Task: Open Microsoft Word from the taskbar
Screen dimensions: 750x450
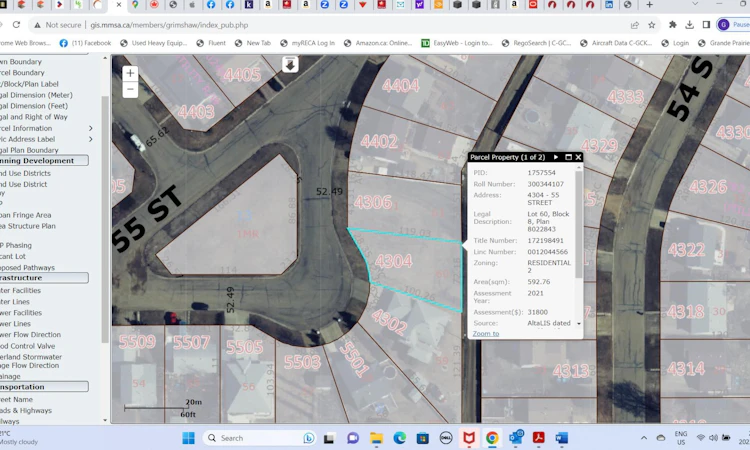Action: 562,438
